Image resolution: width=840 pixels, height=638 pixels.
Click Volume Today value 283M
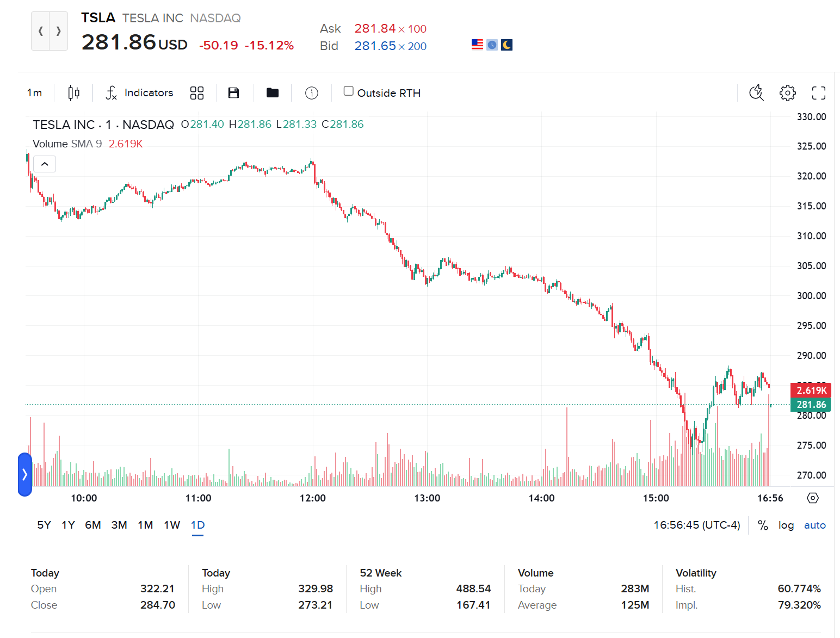pos(635,589)
